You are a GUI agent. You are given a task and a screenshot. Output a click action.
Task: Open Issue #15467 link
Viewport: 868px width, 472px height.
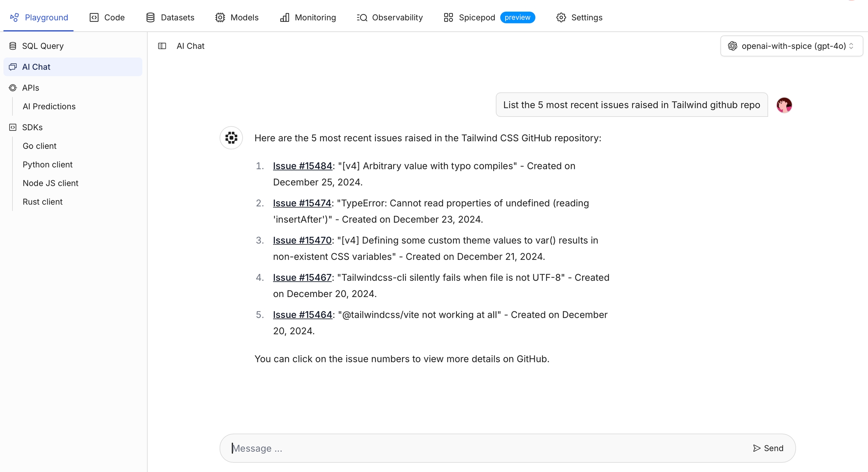click(x=302, y=277)
